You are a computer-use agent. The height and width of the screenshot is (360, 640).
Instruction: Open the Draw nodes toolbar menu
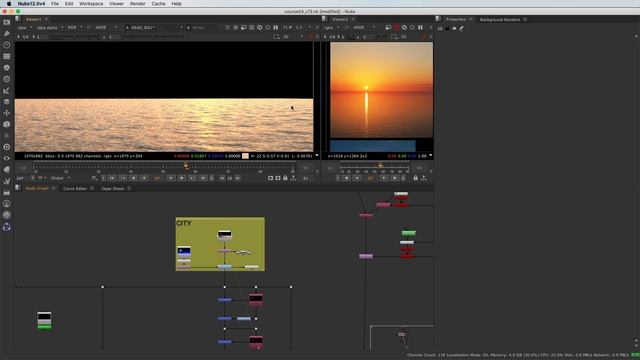point(7,33)
